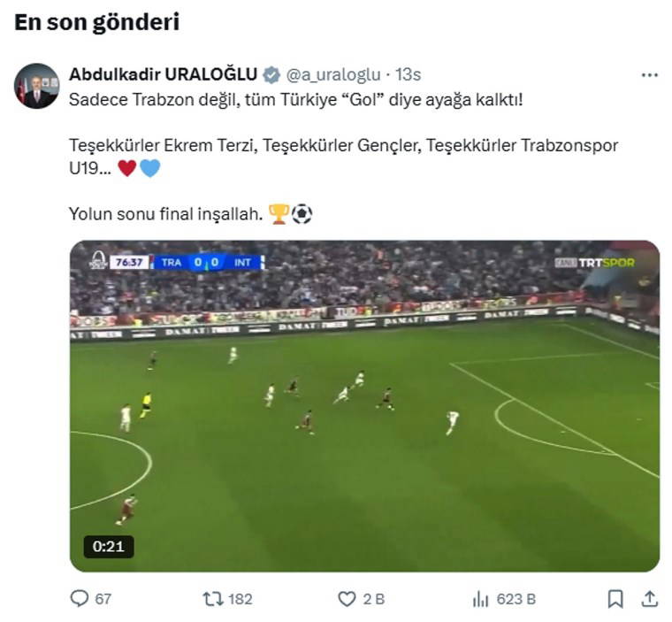
Task: Like the post with the heart icon
Action: pos(347,599)
